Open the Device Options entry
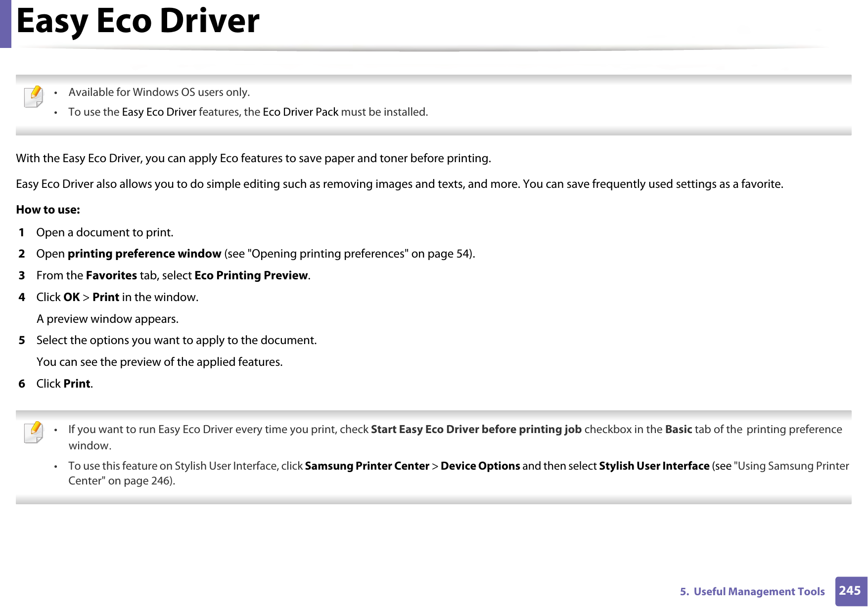 click(480, 466)
